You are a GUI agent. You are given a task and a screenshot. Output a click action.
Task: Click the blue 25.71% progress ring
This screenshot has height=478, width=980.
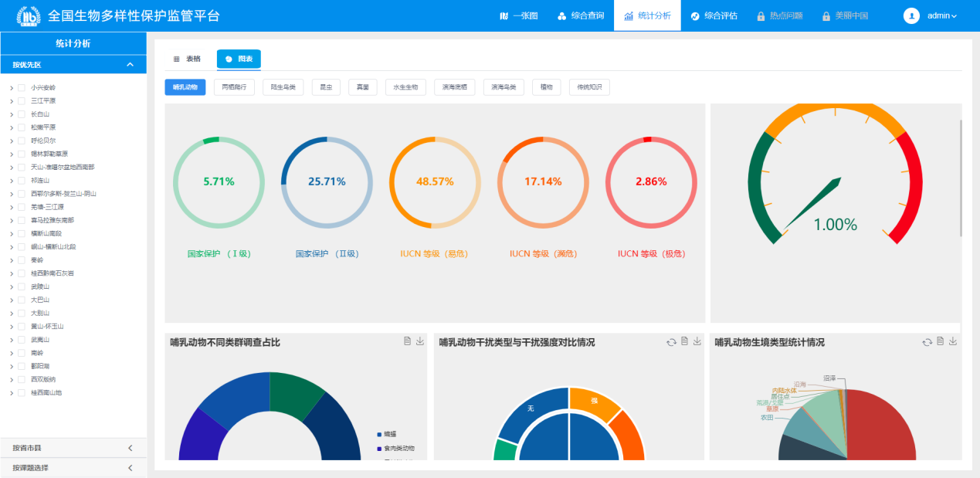pos(327,182)
